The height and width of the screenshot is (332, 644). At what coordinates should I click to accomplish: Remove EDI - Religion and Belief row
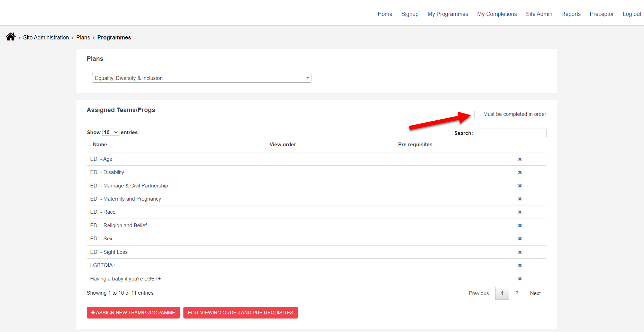pos(520,225)
